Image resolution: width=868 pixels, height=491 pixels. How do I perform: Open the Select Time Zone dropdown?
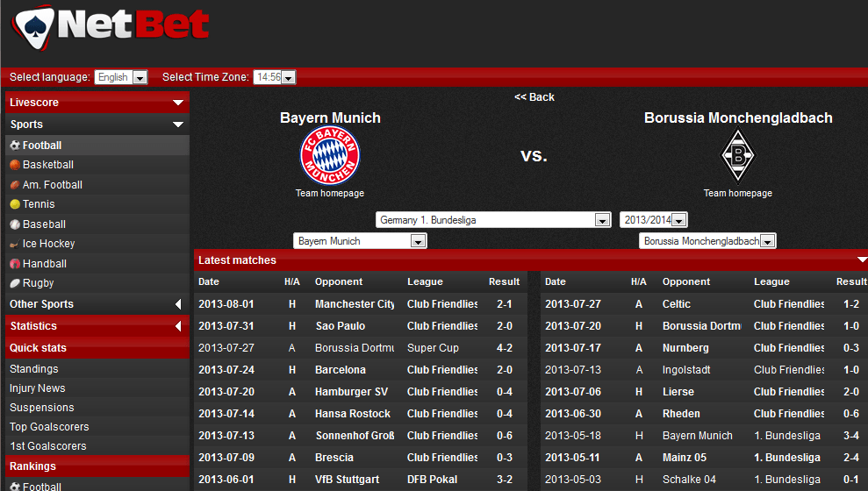coord(275,77)
